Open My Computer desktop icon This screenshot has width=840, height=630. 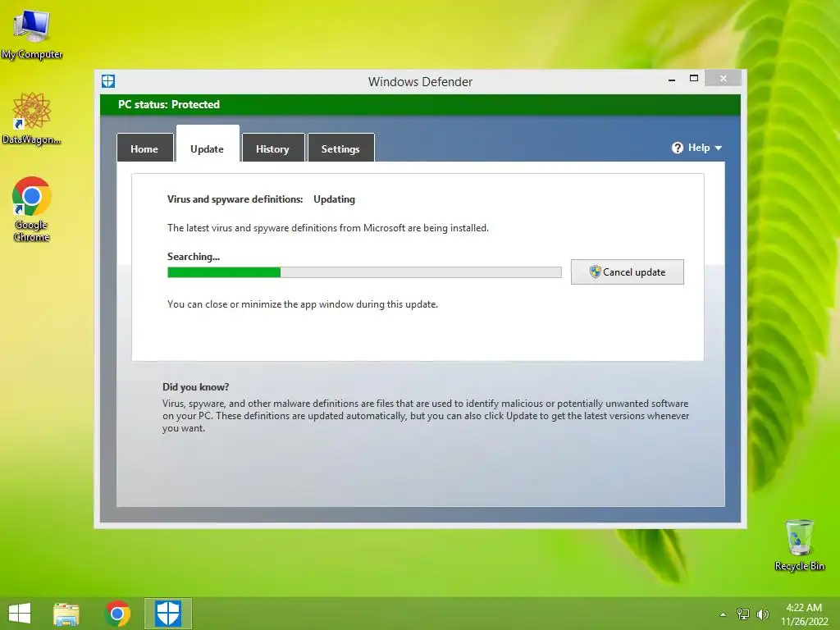(x=32, y=33)
